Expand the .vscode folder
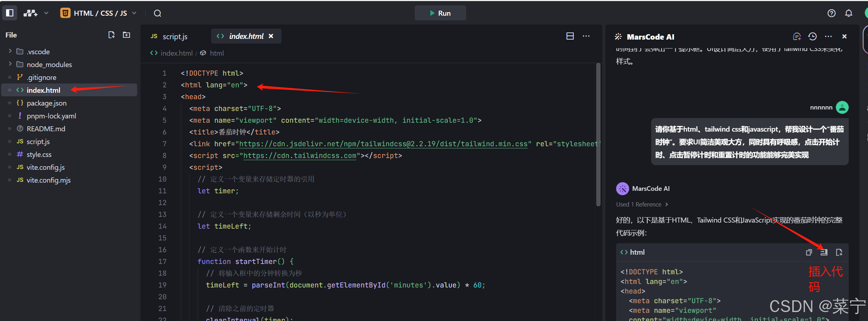 pos(10,51)
